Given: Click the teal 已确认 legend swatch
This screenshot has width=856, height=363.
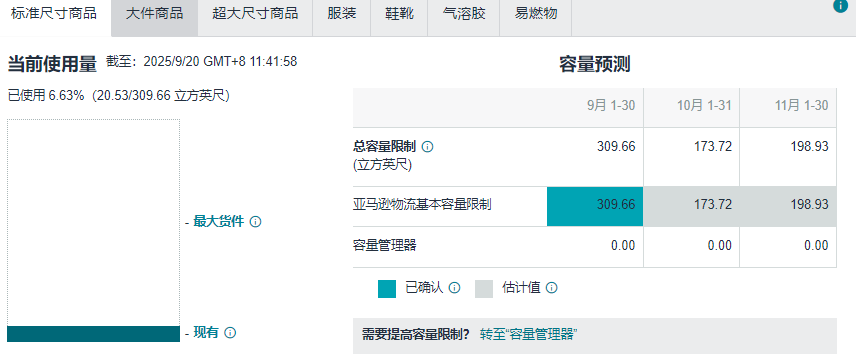Looking at the screenshot, I should [x=387, y=289].
